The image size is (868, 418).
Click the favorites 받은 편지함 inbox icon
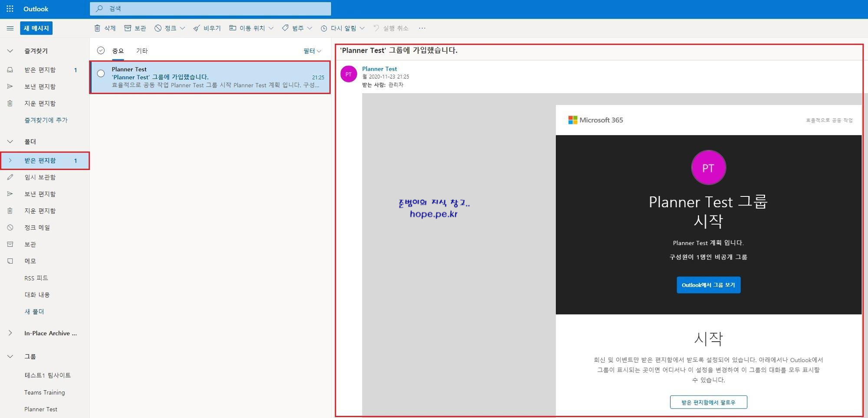[10, 70]
